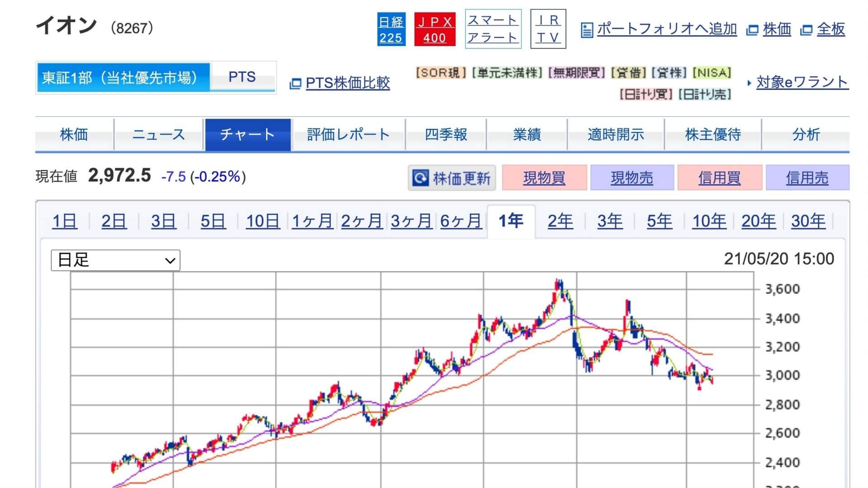The image size is (868, 488).
Task: Set chart period to 30年
Action: (x=808, y=221)
